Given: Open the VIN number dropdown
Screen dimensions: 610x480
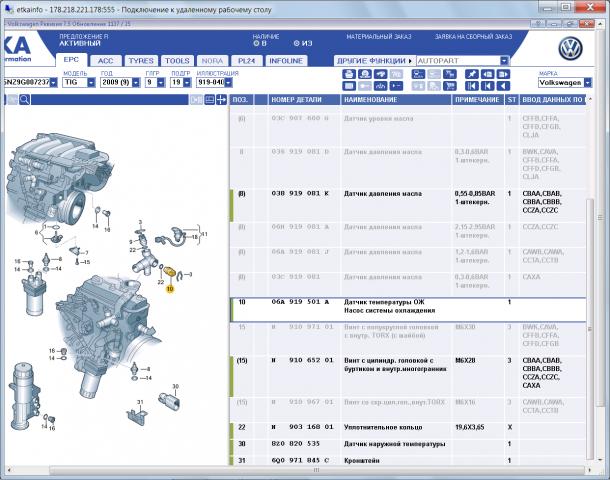Looking at the screenshot, I should [54, 82].
